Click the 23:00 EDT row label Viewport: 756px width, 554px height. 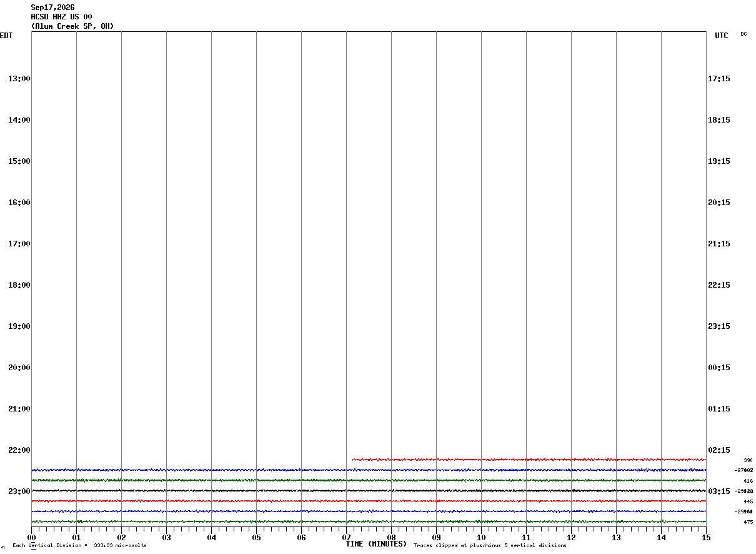pos(19,491)
